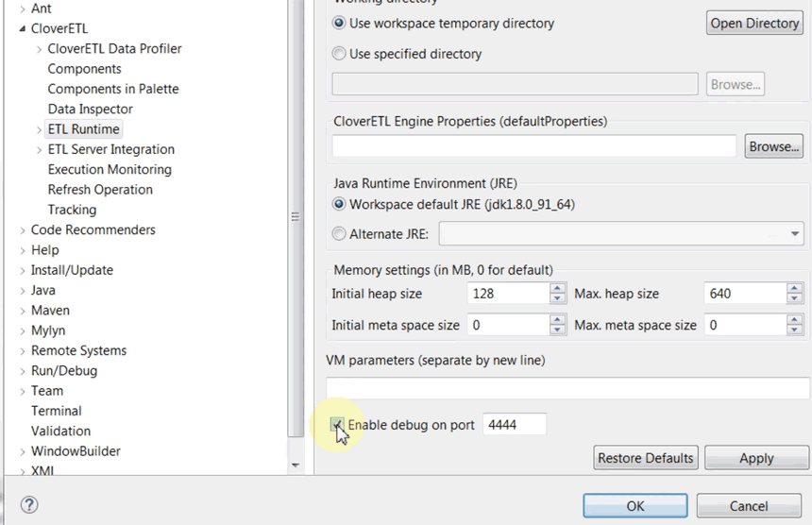This screenshot has width=812, height=525.
Task: Click the Max. heap size field
Action: point(745,294)
